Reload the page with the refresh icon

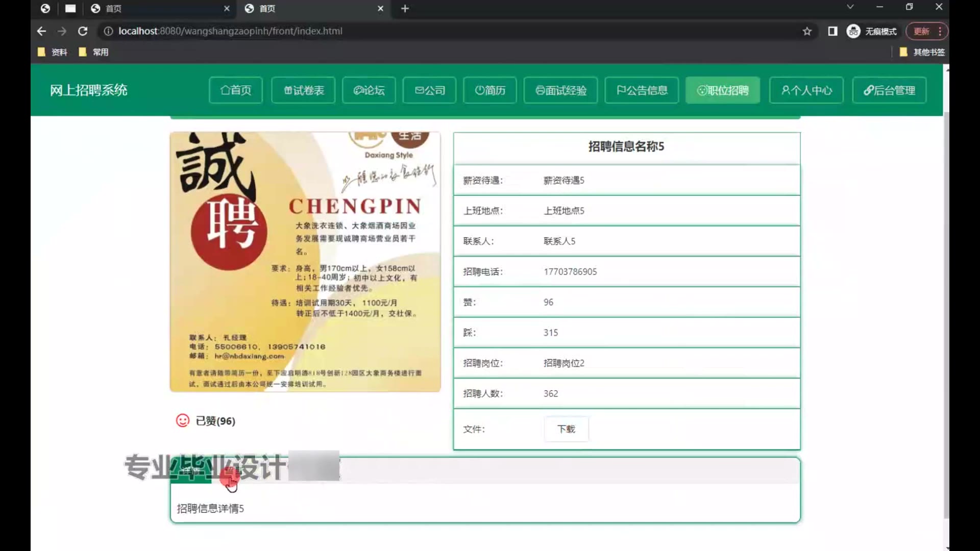click(x=83, y=31)
